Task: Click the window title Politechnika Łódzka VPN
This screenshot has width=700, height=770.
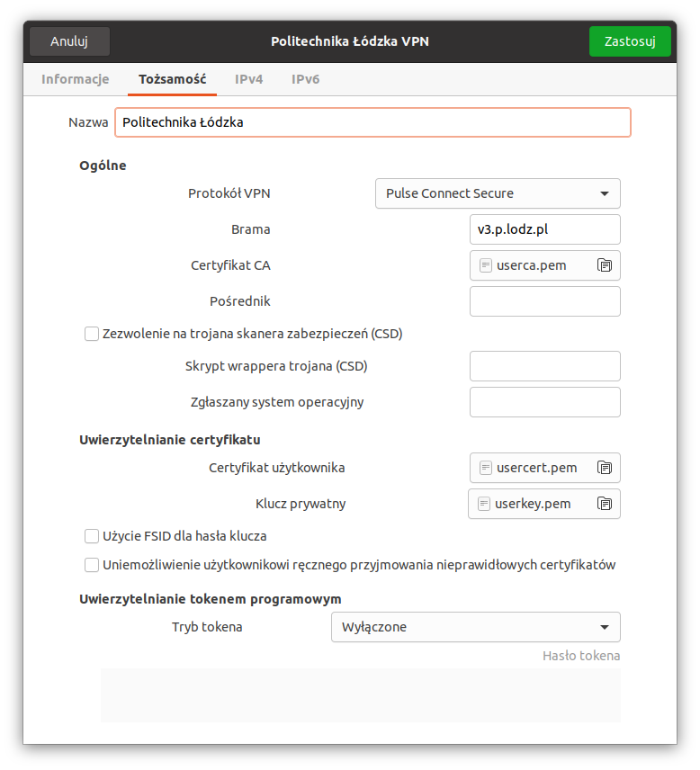Action: click(350, 41)
